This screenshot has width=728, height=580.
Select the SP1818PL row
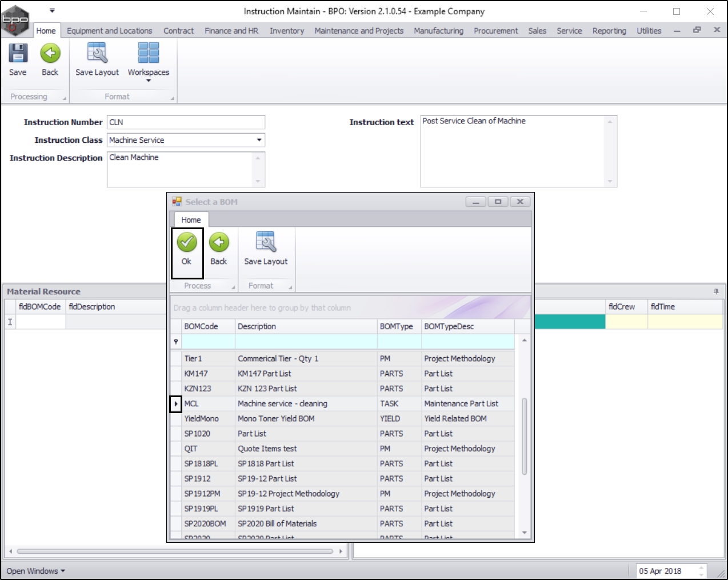[x=342, y=464]
